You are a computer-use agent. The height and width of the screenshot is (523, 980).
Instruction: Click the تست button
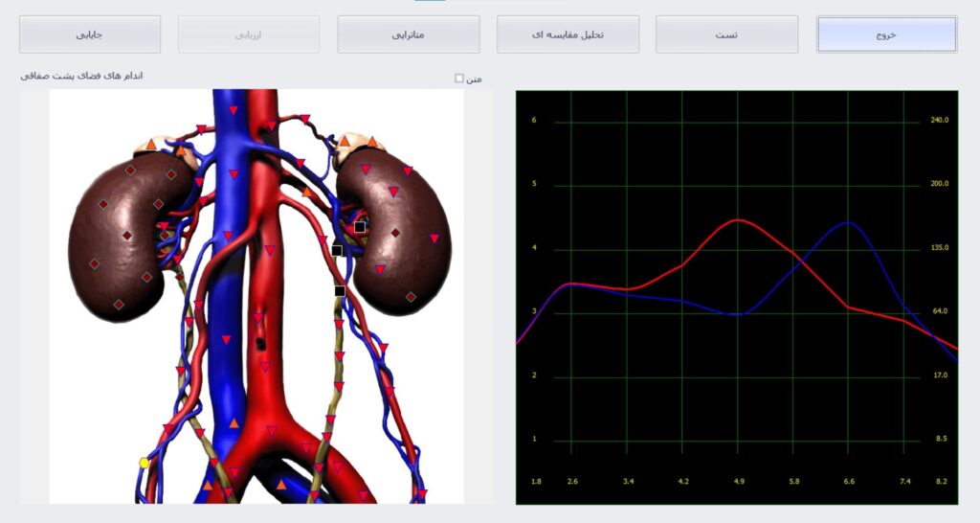(x=726, y=34)
